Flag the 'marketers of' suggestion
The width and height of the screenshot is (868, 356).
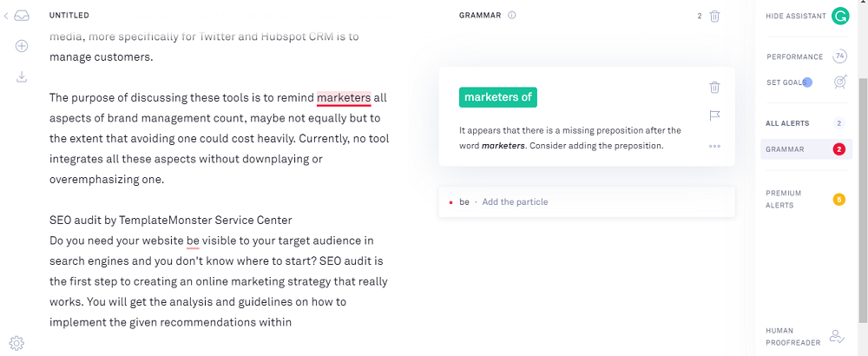pos(714,115)
